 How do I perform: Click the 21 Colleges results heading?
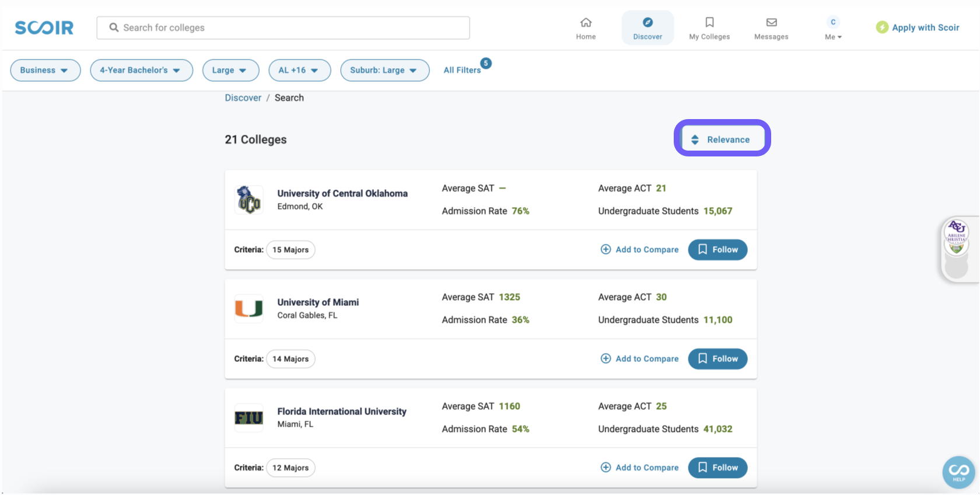(x=256, y=140)
